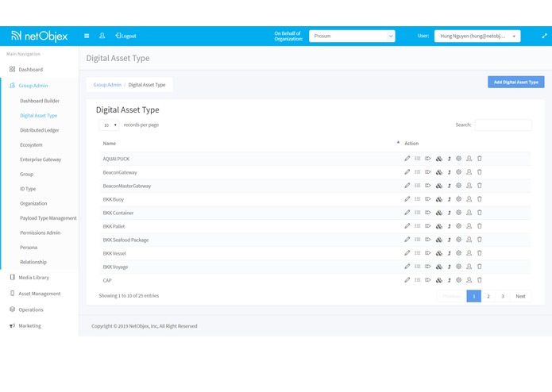Select the Persona menu item
This screenshot has width=552, height=392.
(x=29, y=248)
